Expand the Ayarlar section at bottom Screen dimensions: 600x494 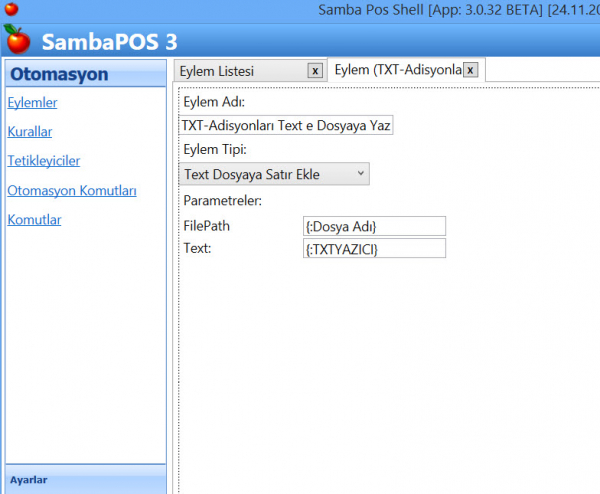coord(29,479)
